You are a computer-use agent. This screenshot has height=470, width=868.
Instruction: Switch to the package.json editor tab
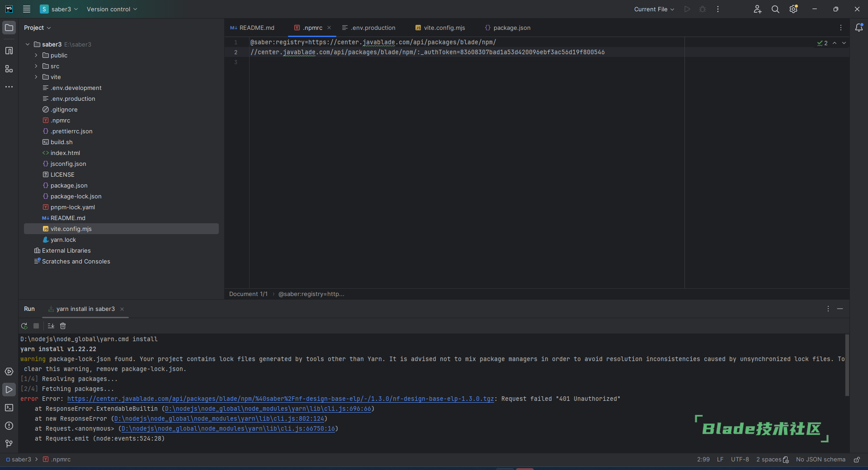click(508, 28)
